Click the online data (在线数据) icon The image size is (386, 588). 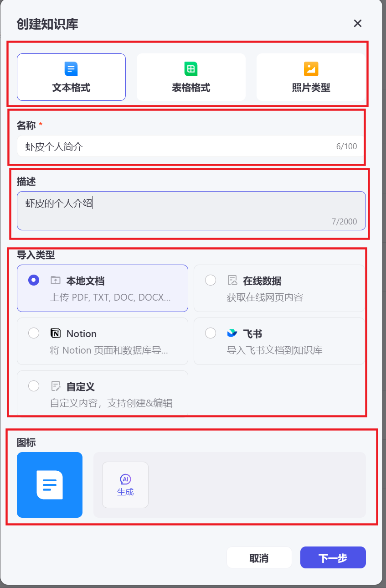pos(232,280)
